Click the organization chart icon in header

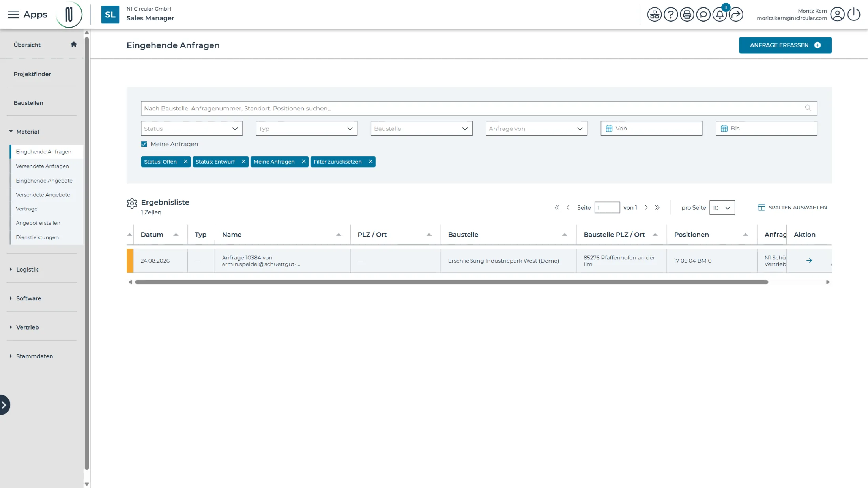654,15
